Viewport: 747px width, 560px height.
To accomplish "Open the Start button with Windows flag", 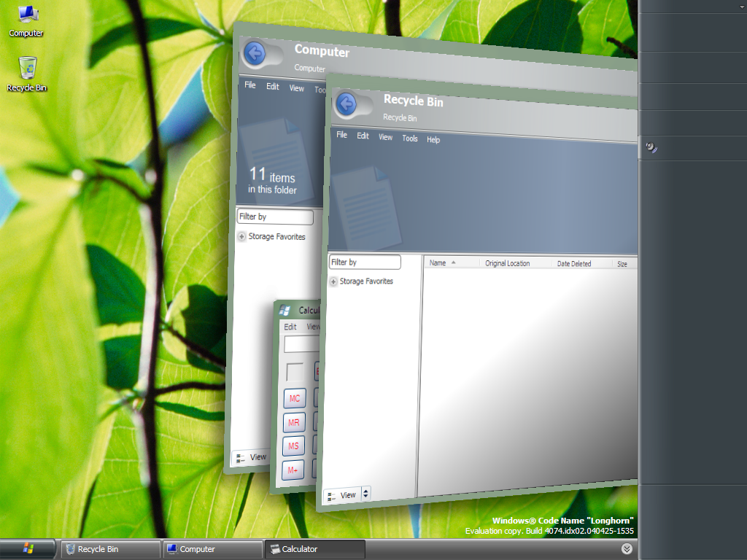I will (x=28, y=548).
